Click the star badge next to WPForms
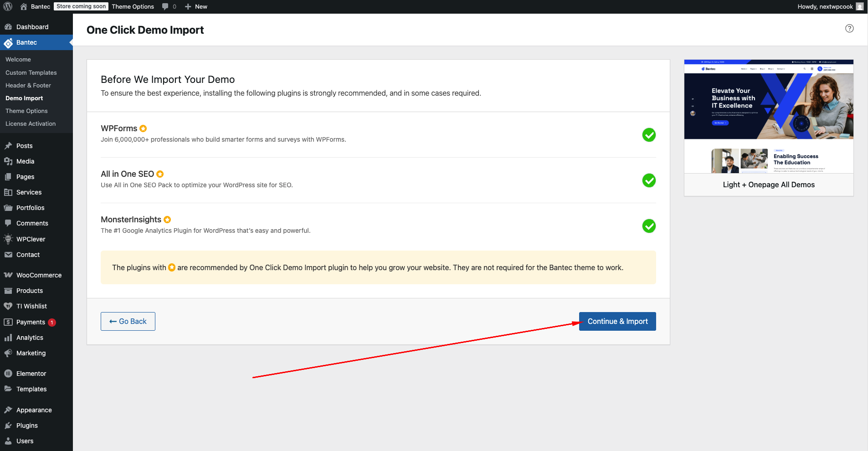The image size is (868, 451). click(143, 128)
